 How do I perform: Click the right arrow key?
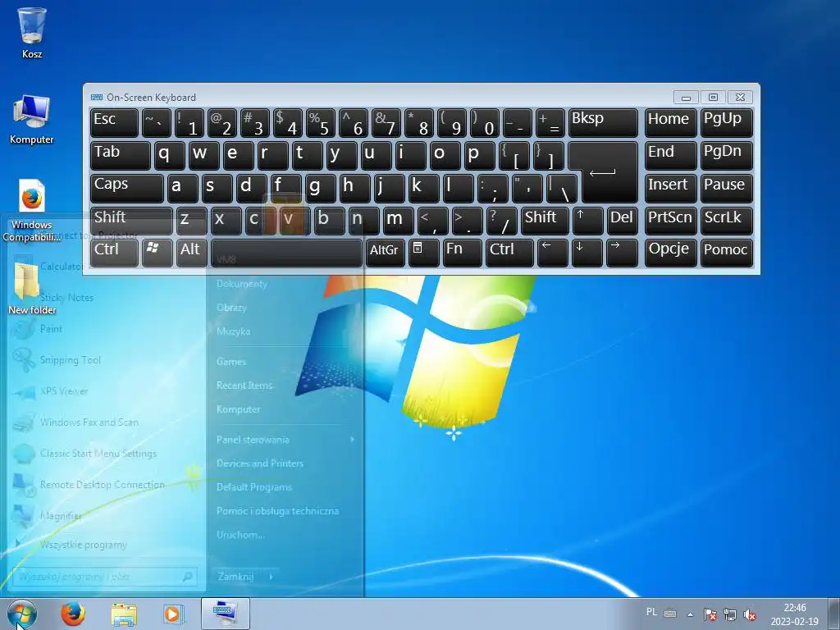pyautogui.click(x=622, y=253)
